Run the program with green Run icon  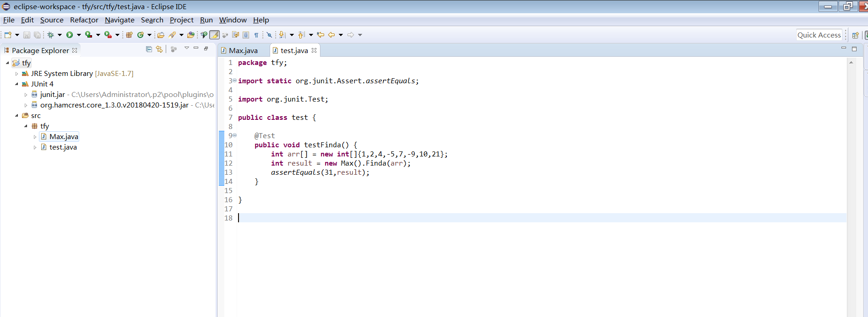click(70, 35)
